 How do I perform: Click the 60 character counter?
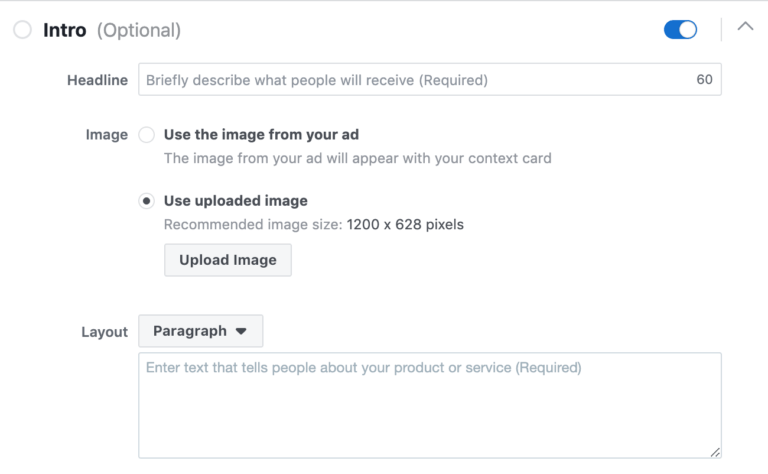point(704,80)
